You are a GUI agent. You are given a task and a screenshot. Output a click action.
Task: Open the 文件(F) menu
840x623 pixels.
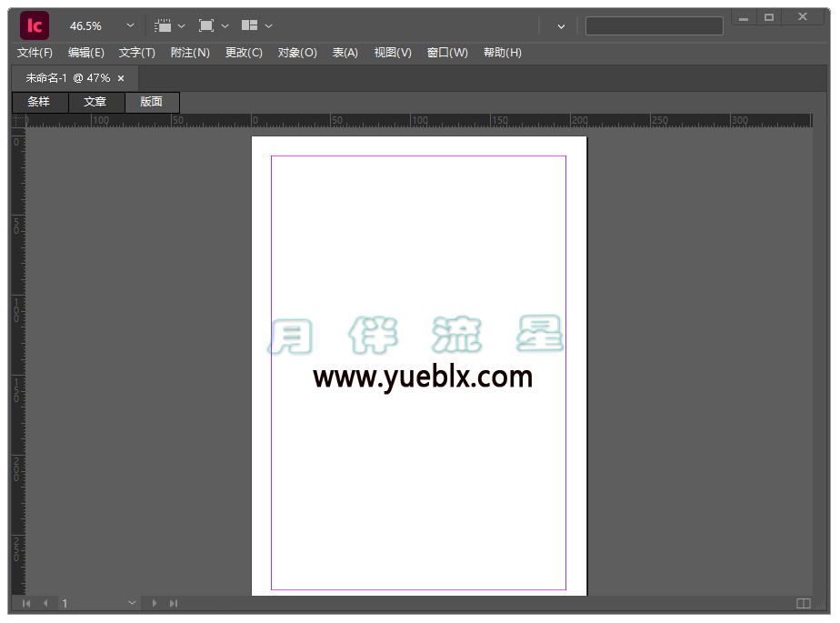point(35,53)
